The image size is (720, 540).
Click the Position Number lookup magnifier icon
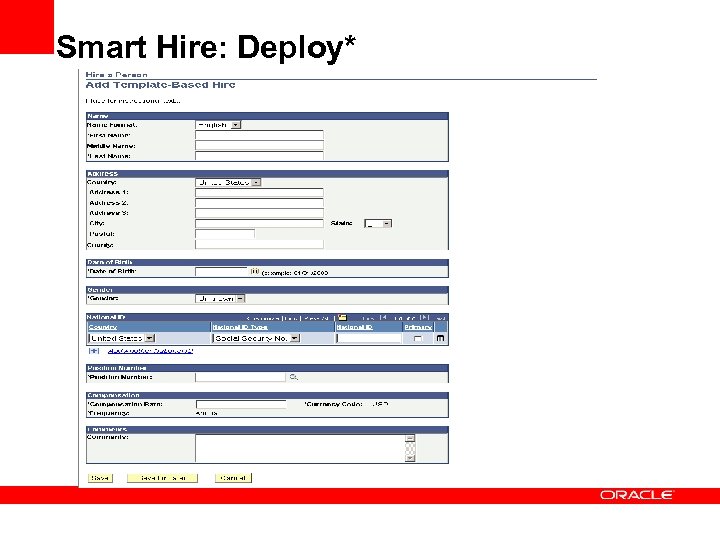[293, 377]
